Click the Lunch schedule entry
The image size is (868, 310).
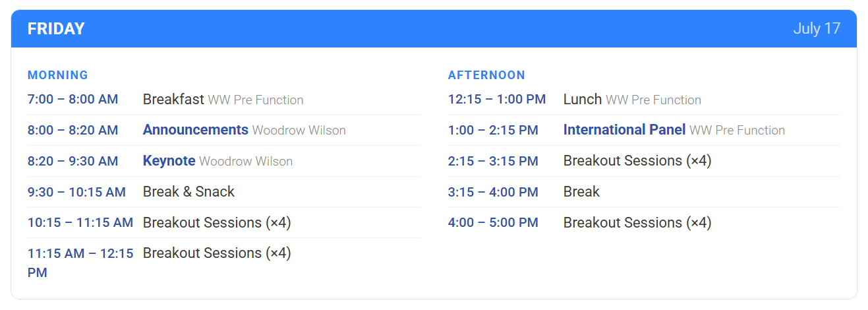(582, 100)
